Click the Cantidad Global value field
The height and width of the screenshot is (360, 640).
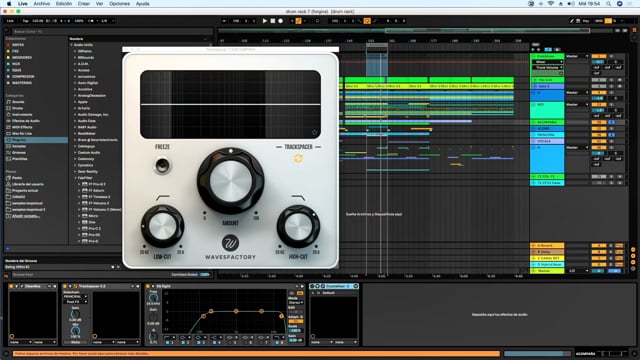click(205, 275)
